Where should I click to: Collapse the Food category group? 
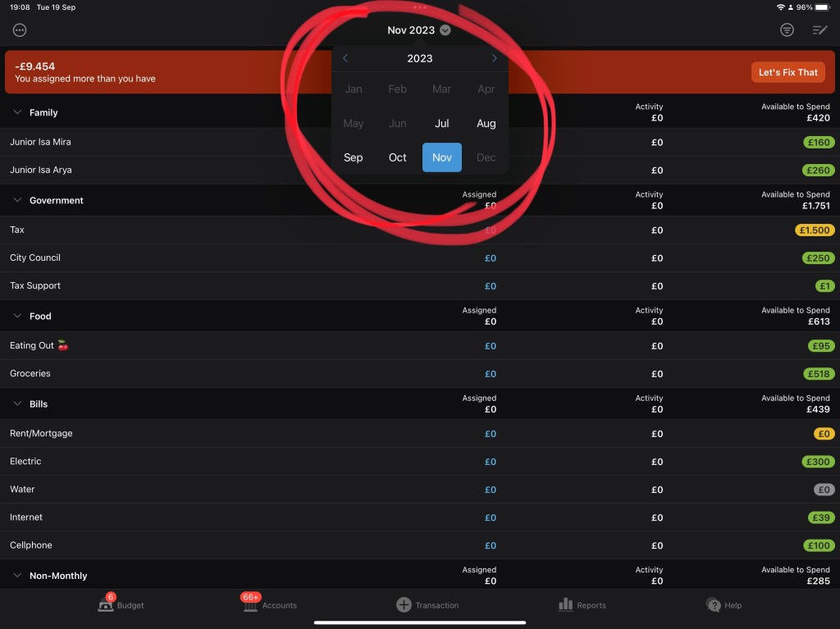[x=17, y=316]
